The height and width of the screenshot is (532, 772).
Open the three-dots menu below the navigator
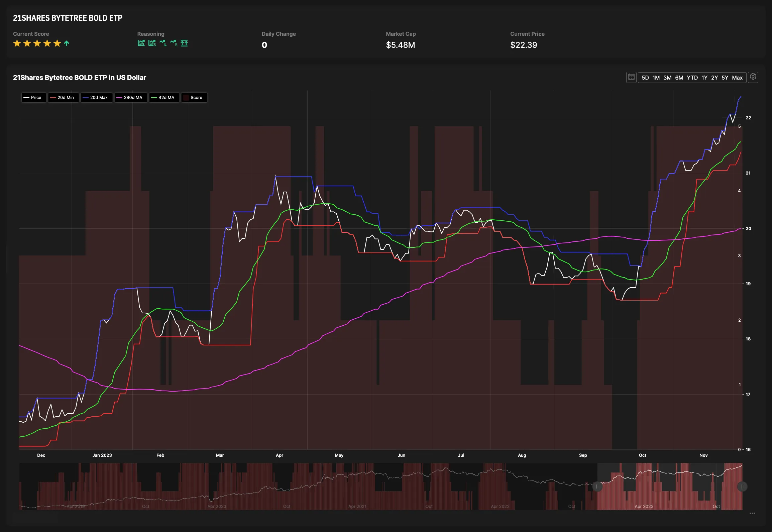pos(752,513)
